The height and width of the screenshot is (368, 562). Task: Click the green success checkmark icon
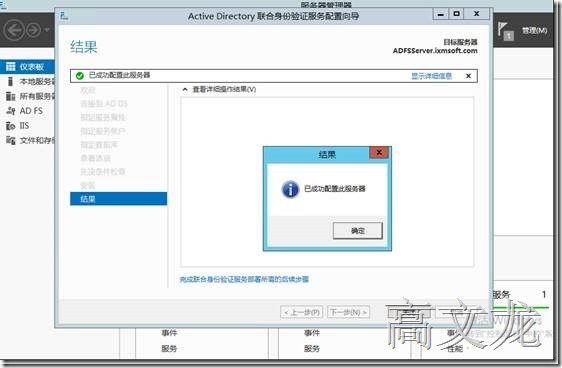click(80, 76)
